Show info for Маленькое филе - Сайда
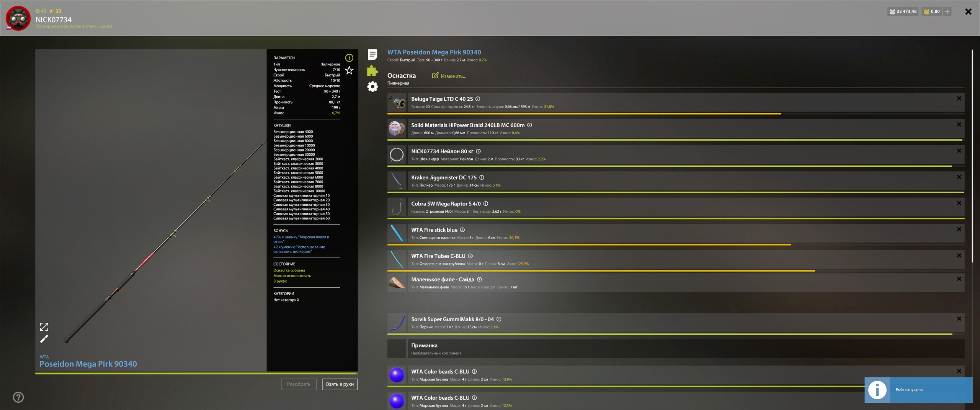Screen dimensions: 980x410 tap(479, 280)
